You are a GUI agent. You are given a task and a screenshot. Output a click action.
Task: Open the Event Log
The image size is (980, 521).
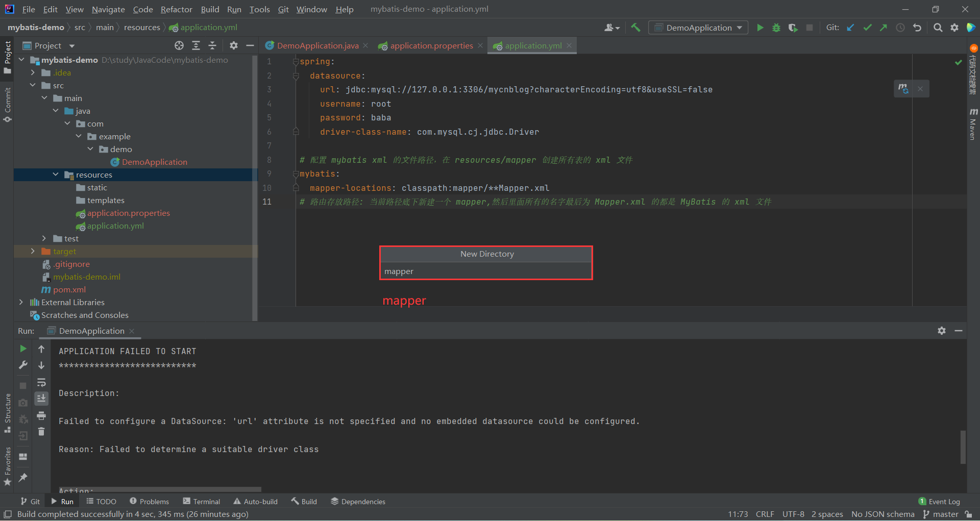point(939,502)
